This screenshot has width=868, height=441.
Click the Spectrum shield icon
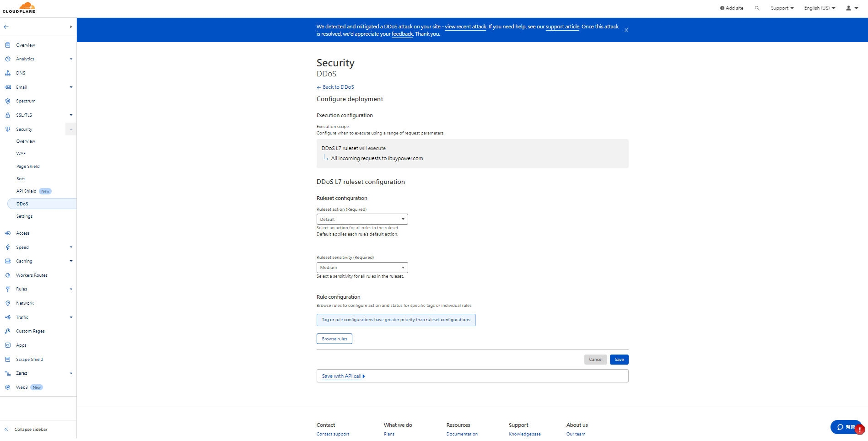8,101
